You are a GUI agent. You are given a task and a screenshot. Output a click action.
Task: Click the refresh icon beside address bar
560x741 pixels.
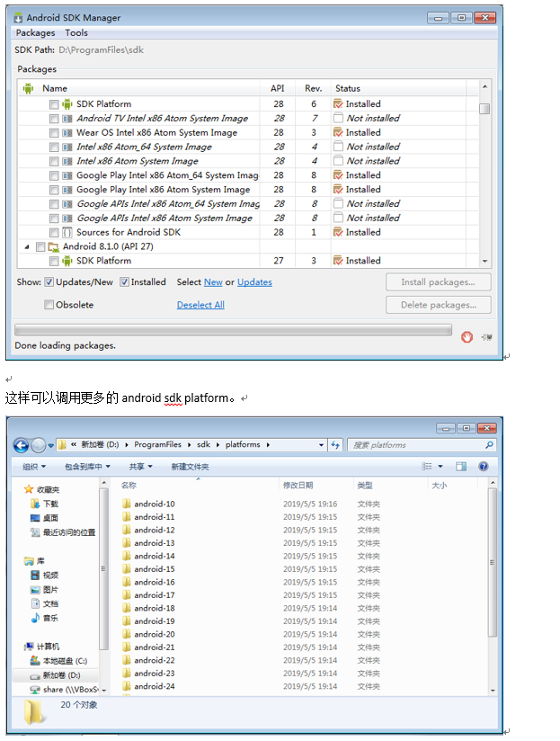[335, 445]
